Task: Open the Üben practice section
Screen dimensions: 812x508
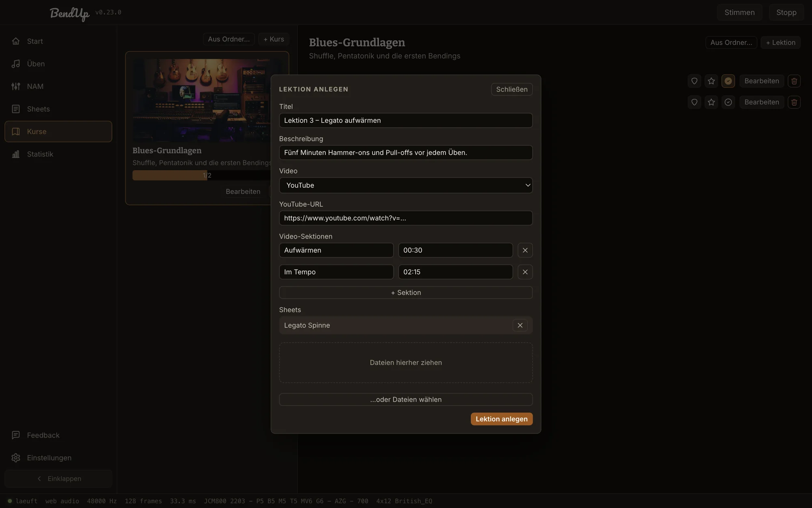Action: click(58, 64)
